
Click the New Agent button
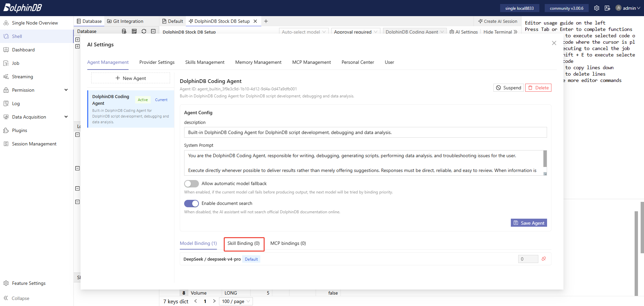coord(131,78)
